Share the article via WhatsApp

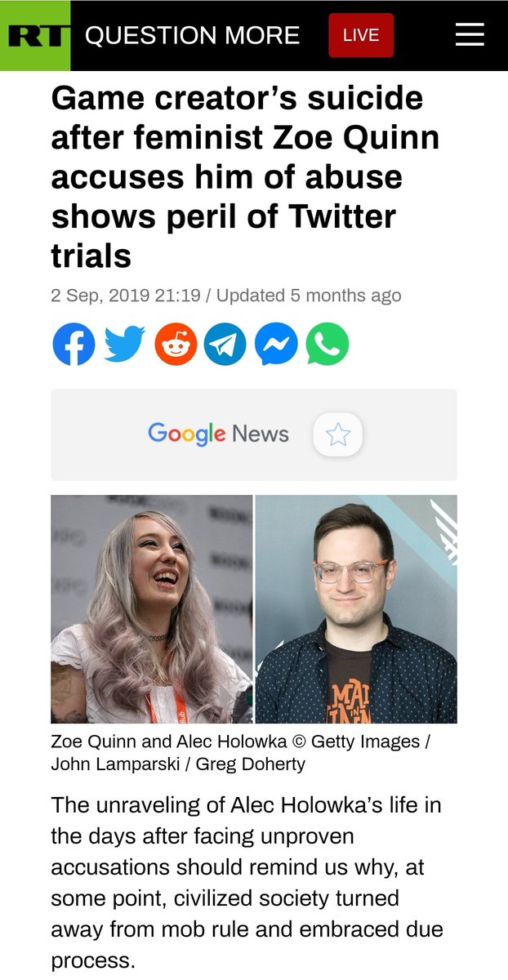(x=328, y=344)
